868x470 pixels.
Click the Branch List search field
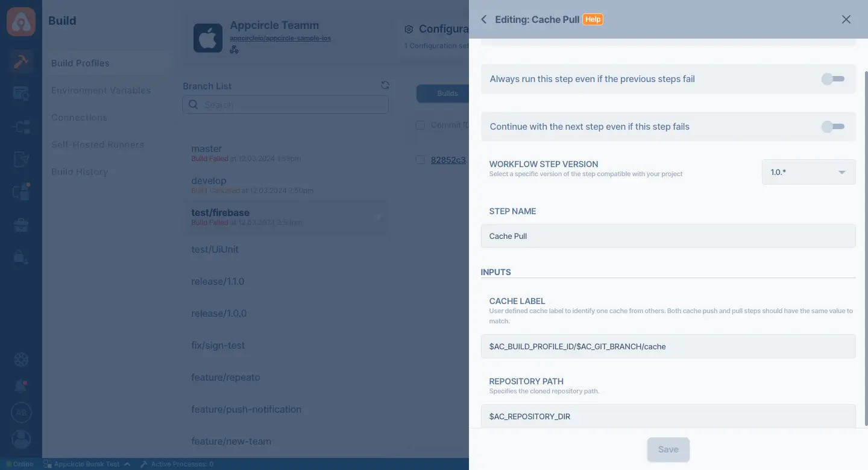click(x=285, y=104)
